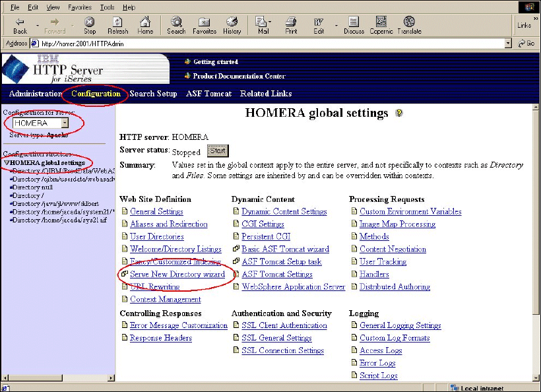
Task: Select the Directory null tree item
Action: (x=32, y=187)
